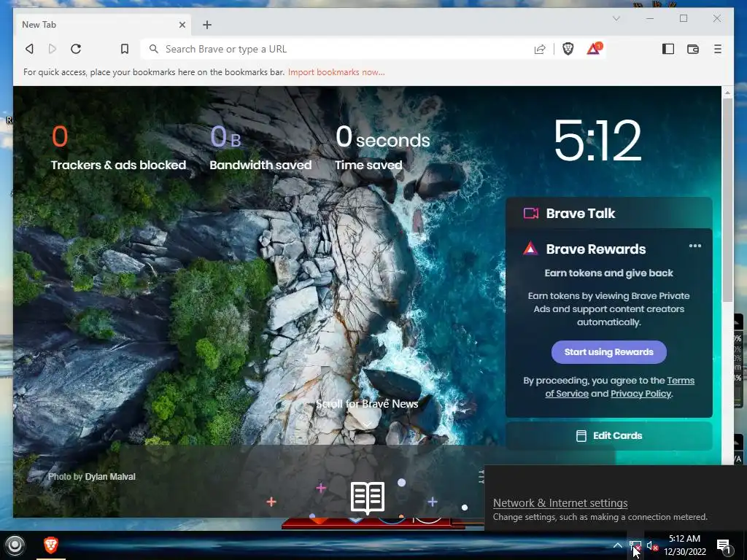Click Start using Rewards button
This screenshot has width=747, height=560.
click(x=609, y=352)
